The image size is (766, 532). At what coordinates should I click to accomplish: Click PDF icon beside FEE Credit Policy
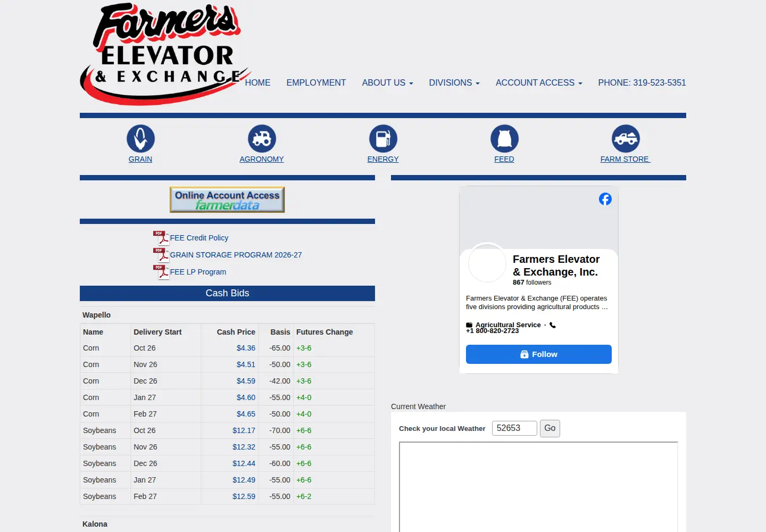[161, 238]
